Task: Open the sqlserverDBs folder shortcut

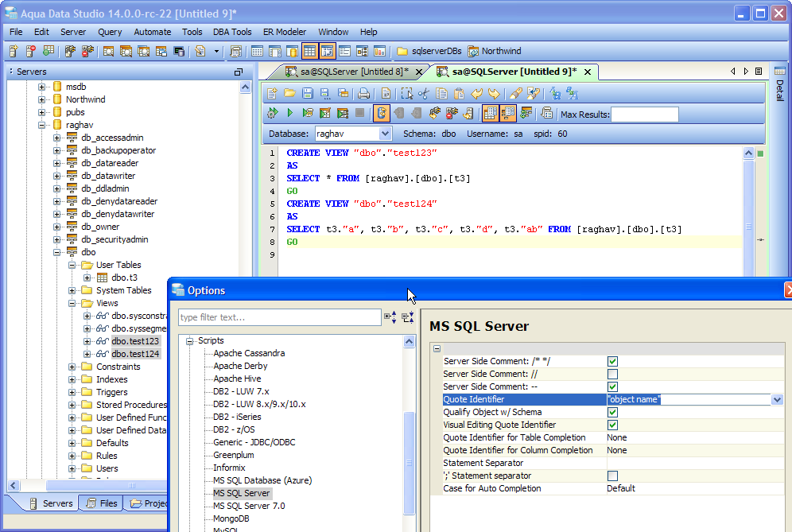Action: 429,51
